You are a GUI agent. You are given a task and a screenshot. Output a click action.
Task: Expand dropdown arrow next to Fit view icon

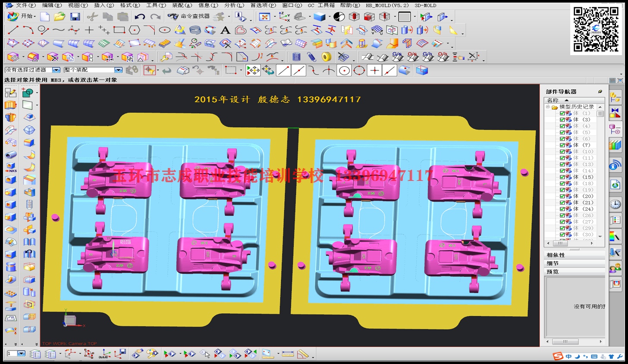[x=274, y=17]
